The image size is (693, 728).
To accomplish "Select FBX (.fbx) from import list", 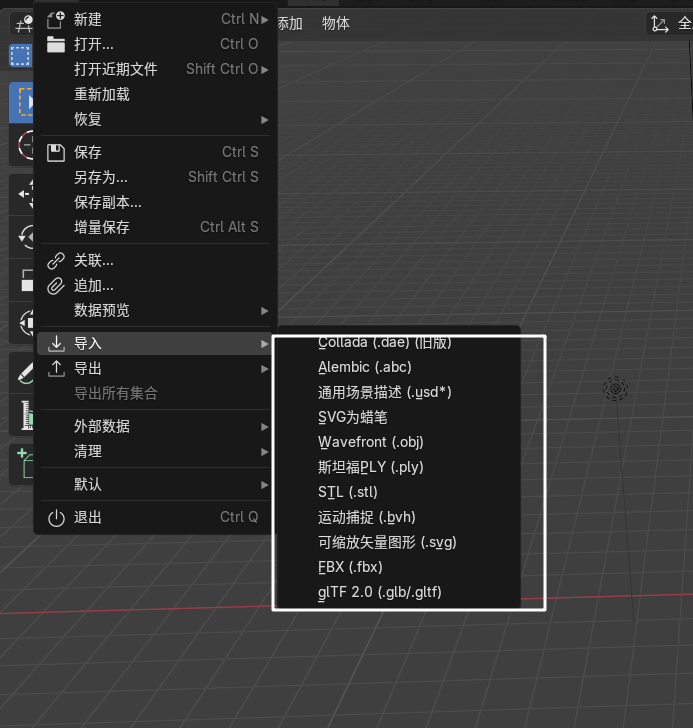I will click(x=350, y=567).
